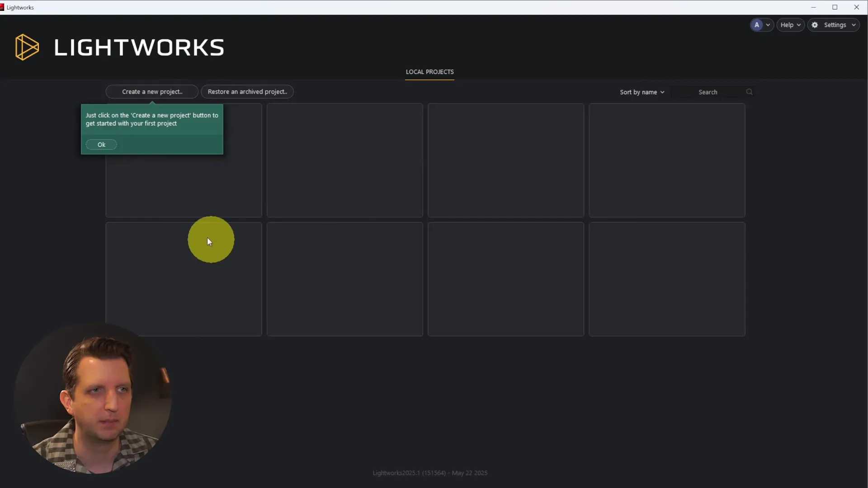Click the Lightworks version text at the bottom
Screen dimensions: 868x488
click(429, 473)
